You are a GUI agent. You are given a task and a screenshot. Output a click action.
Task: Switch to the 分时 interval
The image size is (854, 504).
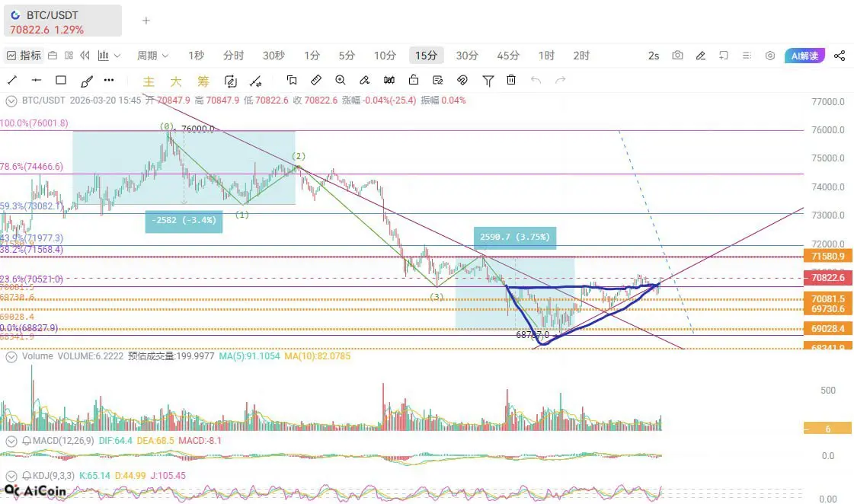234,56
